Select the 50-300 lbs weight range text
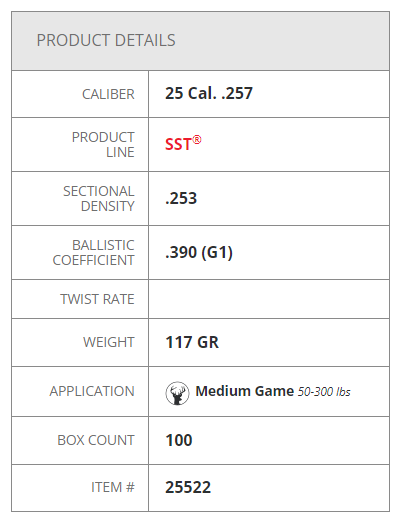The image size is (408, 526). point(324,392)
